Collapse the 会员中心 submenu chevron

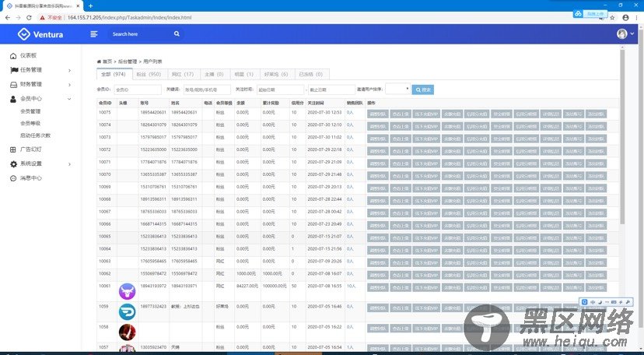pos(69,99)
